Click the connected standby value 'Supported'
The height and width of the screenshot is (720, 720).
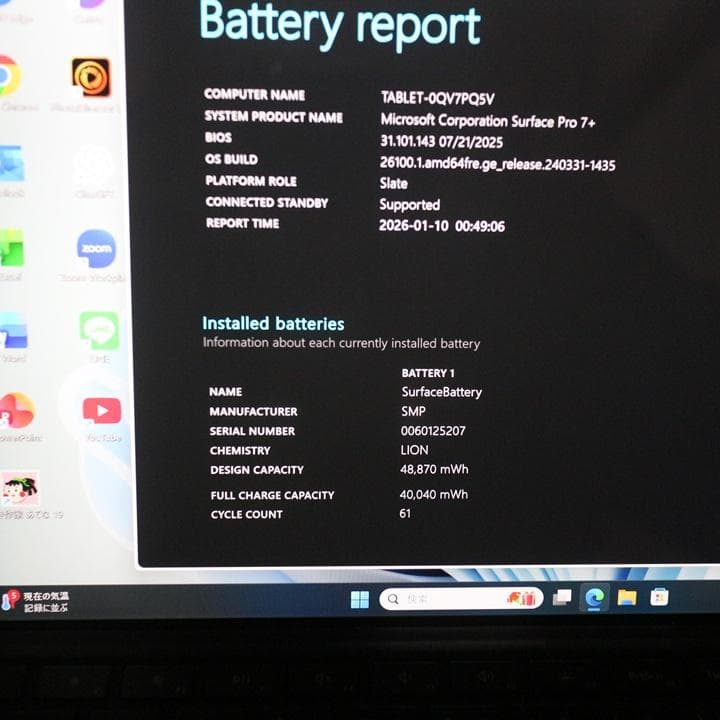(410, 205)
